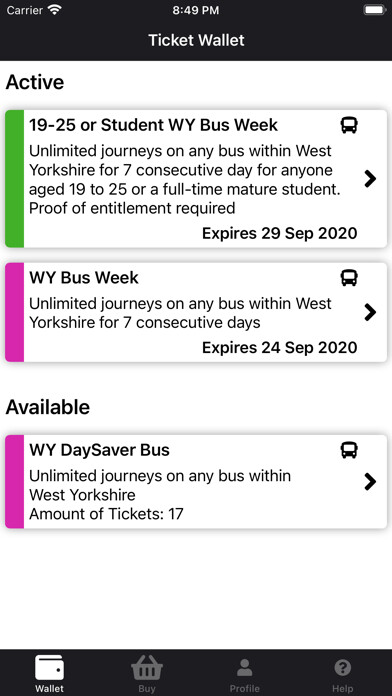
Task: Click bus icon on WY DaySaver Bus card
Action: (349, 450)
